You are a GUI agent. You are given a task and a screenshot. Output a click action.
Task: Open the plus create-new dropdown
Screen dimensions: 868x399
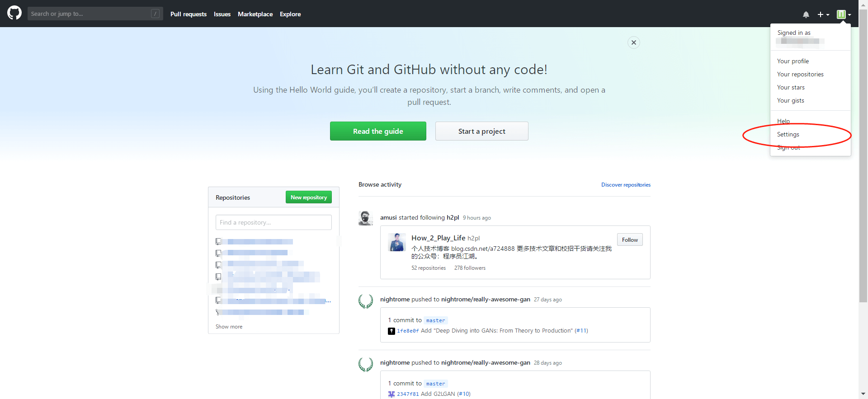tap(823, 14)
